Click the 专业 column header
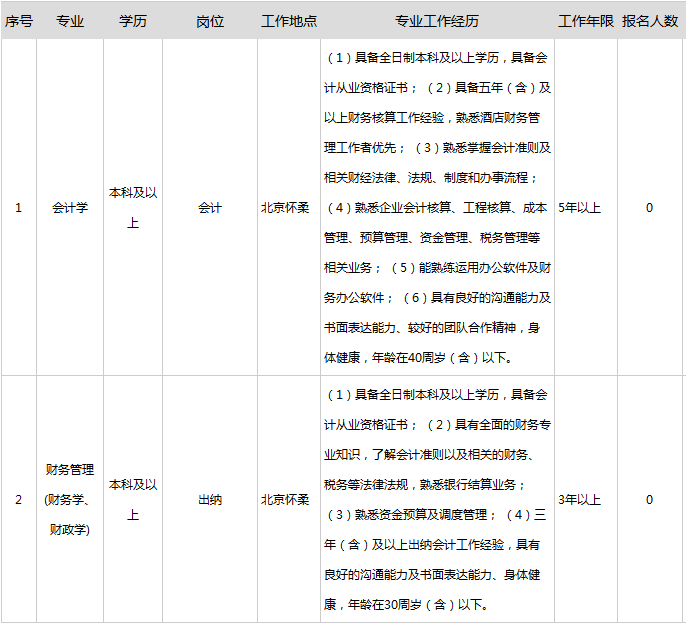The height and width of the screenshot is (627, 686). (x=70, y=21)
